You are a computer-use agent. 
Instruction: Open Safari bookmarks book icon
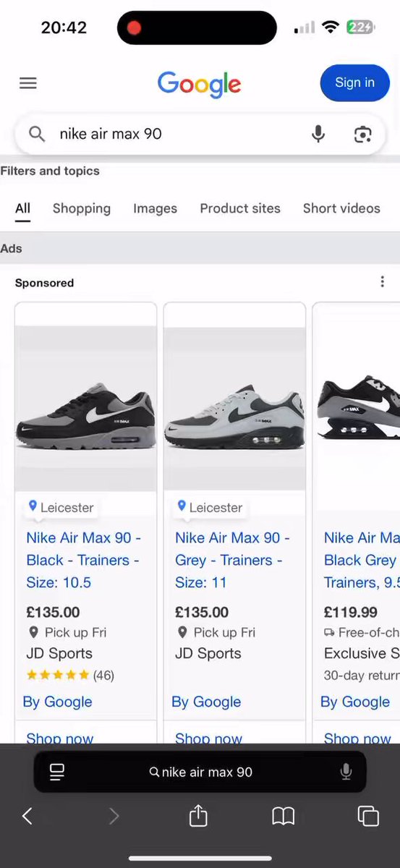click(x=283, y=817)
